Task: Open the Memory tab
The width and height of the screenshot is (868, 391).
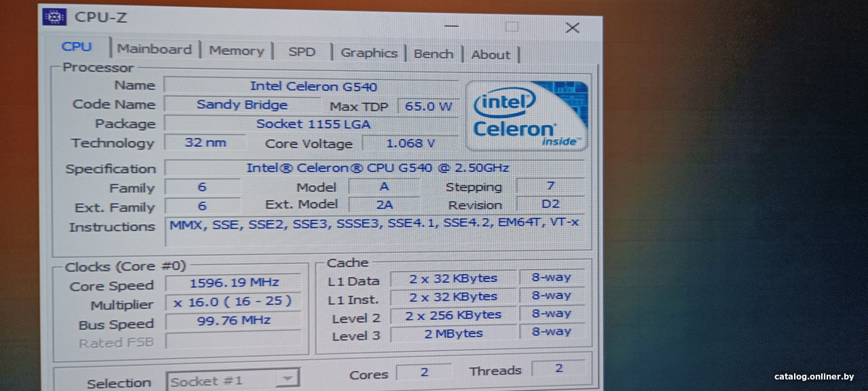Action: (236, 51)
